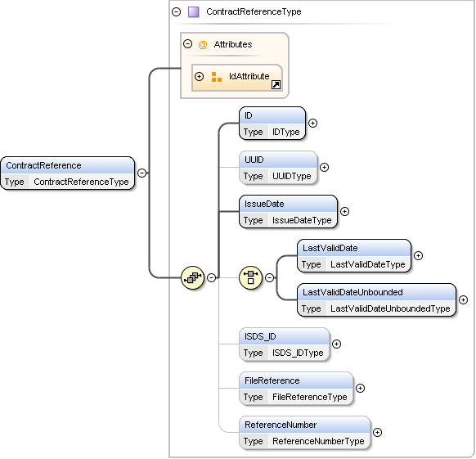The image size is (476, 459).
Task: Collapse the ContractReference root element
Action: (x=141, y=173)
